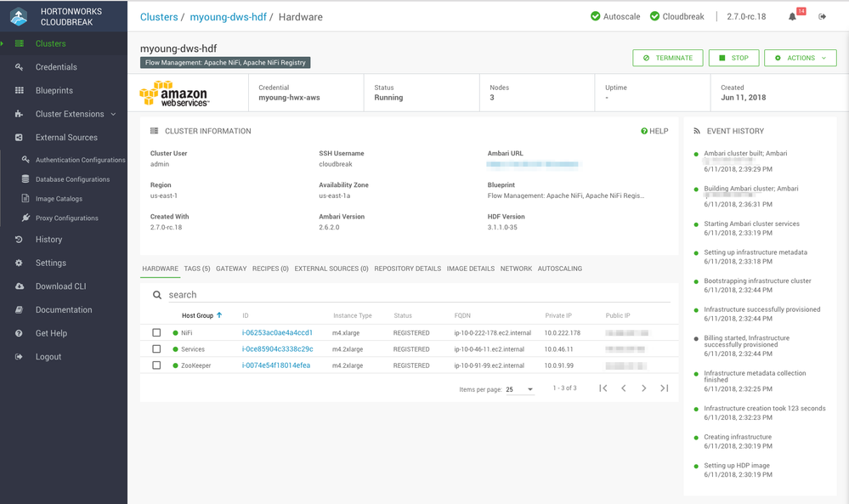Screen dimensions: 849x504
Task: Click the sign-out icon in top bar
Action: click(822, 17)
